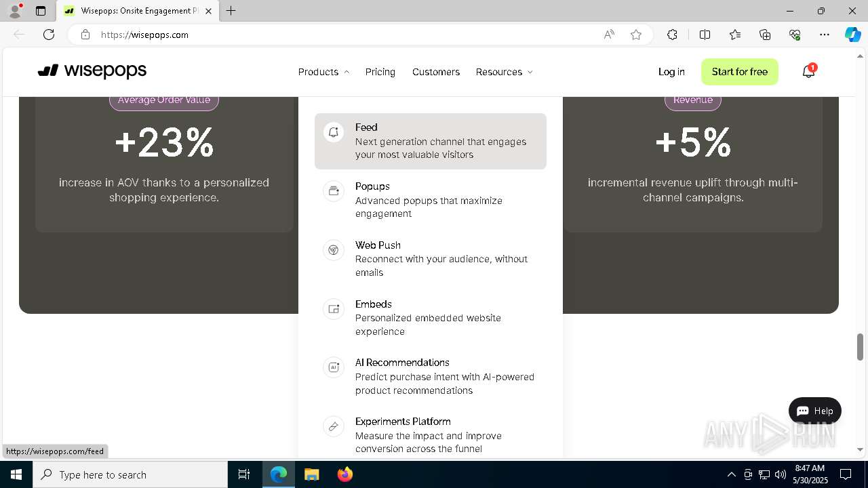Toggle Read aloud in address bar
868x488 pixels.
[x=609, y=35]
